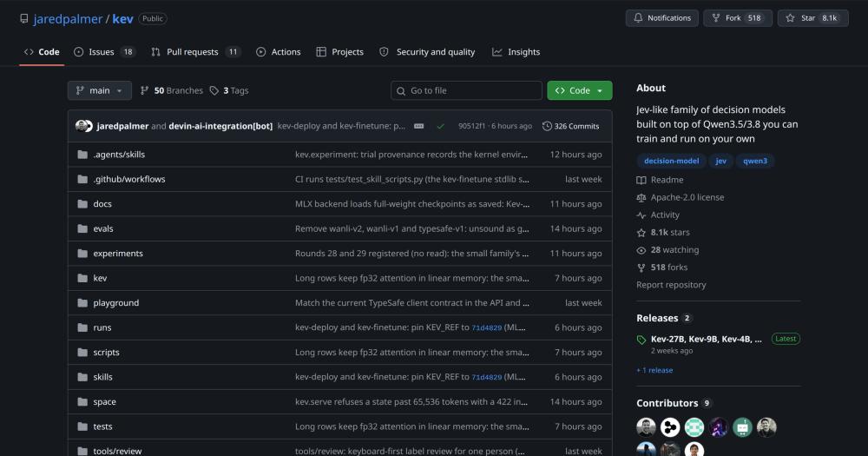Click the folder icon beside playground
868x456 pixels.
pyautogui.click(x=82, y=302)
